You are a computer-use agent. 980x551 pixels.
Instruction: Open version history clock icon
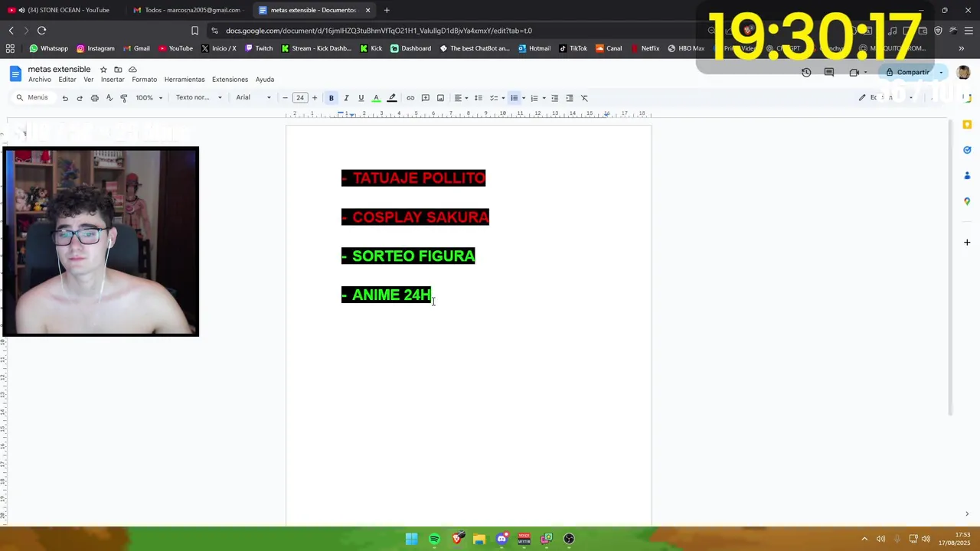(806, 72)
